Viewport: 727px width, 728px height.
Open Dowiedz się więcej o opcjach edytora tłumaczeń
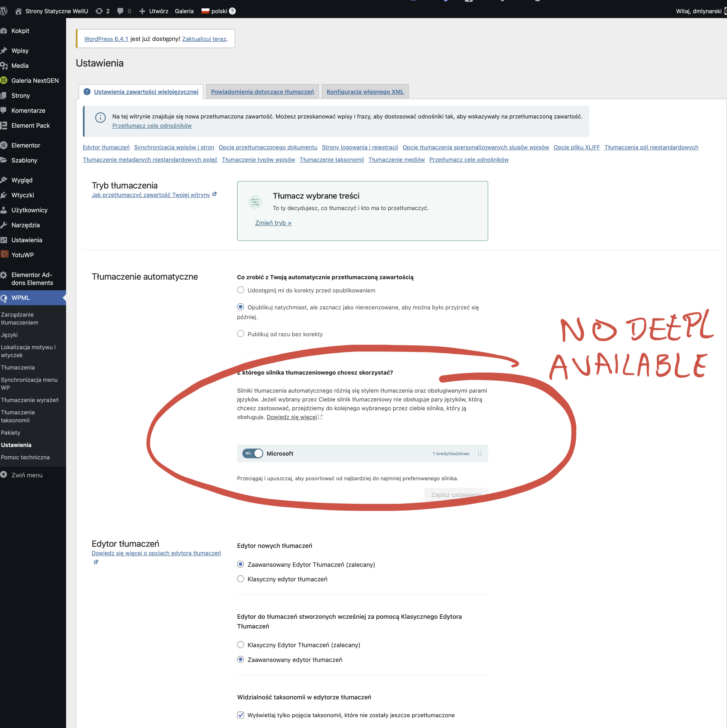pos(156,553)
